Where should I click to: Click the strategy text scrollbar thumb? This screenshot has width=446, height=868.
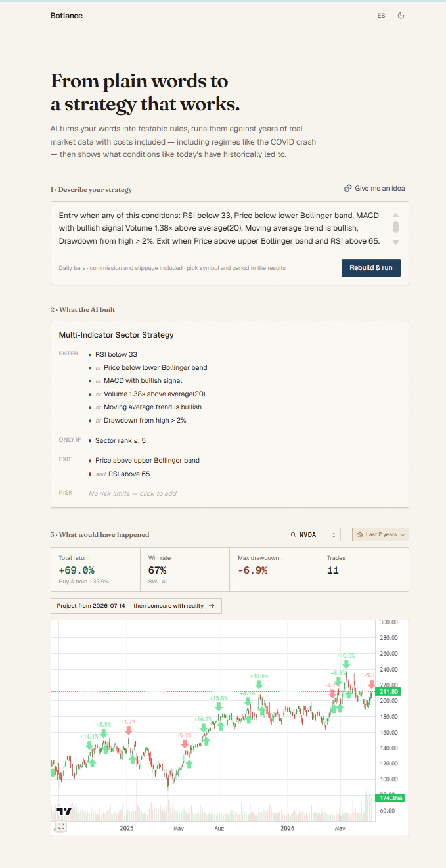[395, 227]
